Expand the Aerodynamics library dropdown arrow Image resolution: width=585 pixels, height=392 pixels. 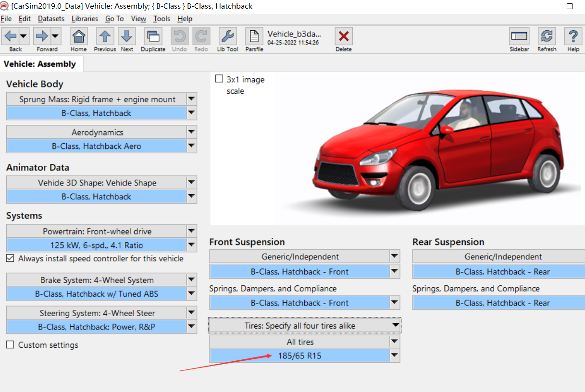(191, 132)
